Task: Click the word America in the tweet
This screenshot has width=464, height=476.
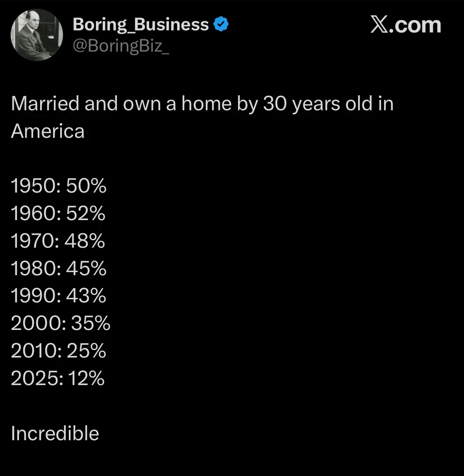Action: click(x=48, y=131)
